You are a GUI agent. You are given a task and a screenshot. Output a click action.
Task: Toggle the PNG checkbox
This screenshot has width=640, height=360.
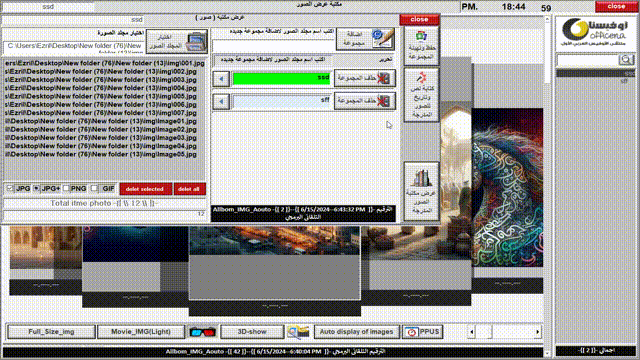click(66, 188)
